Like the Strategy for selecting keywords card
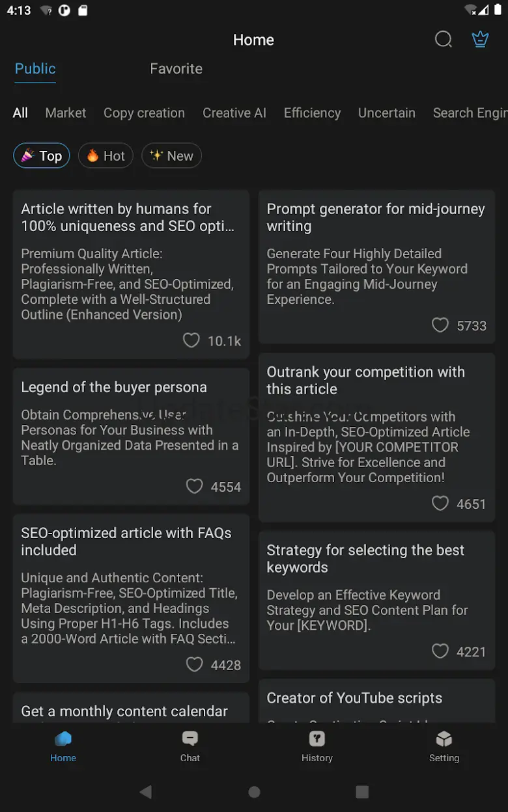The image size is (508, 812). pyautogui.click(x=441, y=651)
